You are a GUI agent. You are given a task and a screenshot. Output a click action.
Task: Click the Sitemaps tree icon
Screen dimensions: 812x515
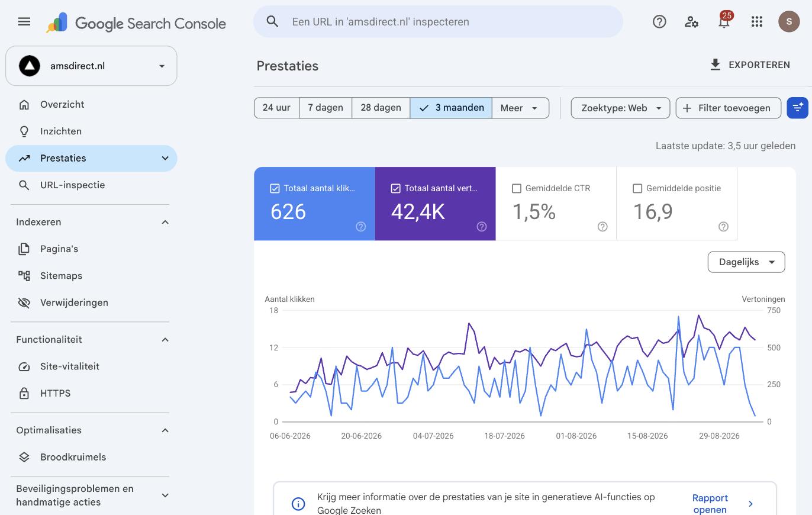(x=24, y=276)
